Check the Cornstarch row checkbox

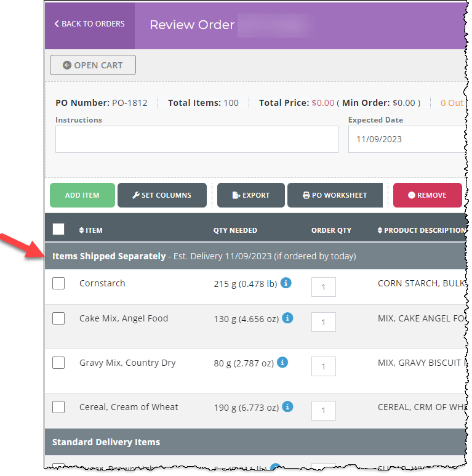point(58,283)
